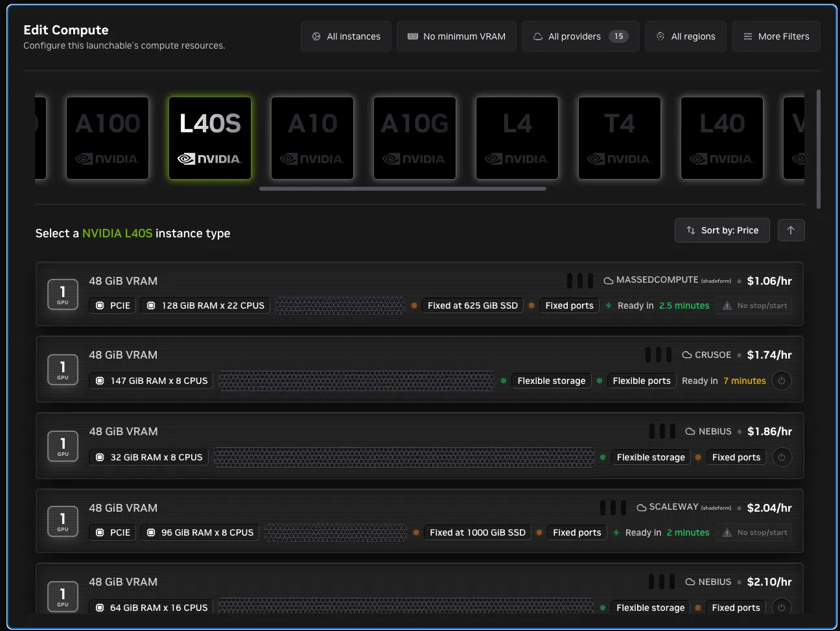The height and width of the screenshot is (631, 840).
Task: Click the warning icon in the MASSEDCOMPUTE row
Action: coord(727,305)
